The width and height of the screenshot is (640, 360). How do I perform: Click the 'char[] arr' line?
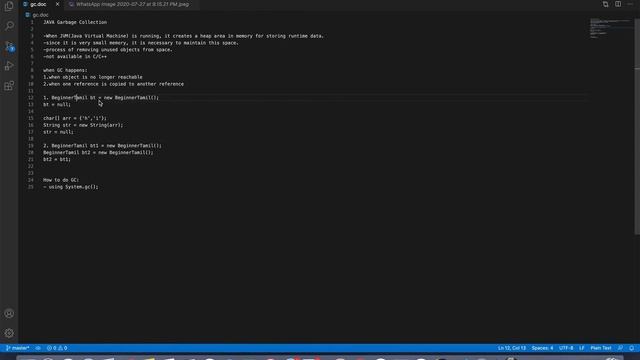tap(75, 118)
